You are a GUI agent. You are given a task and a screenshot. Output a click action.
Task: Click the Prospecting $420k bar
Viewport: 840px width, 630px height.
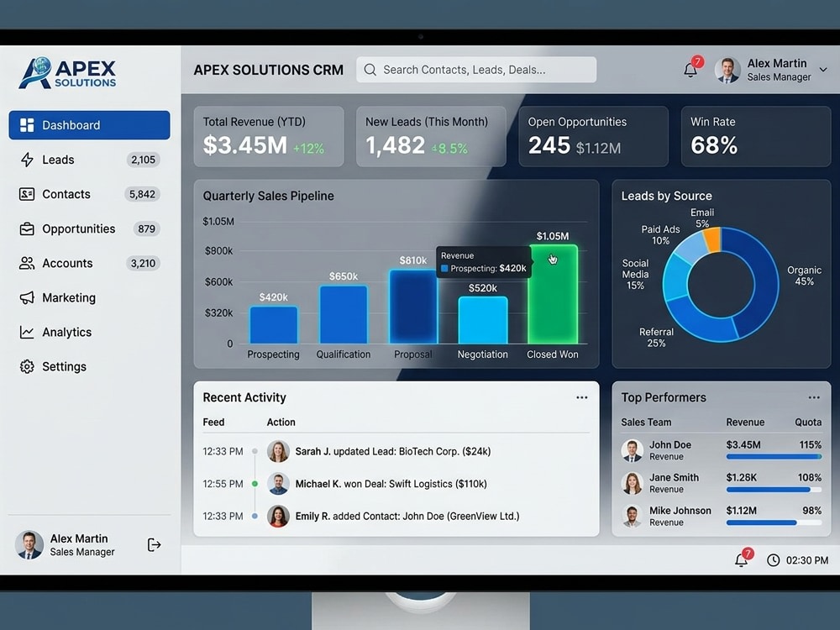pos(274,324)
